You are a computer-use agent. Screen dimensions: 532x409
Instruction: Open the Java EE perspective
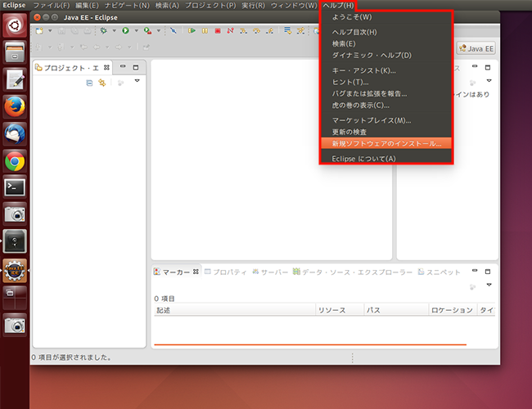click(x=476, y=48)
